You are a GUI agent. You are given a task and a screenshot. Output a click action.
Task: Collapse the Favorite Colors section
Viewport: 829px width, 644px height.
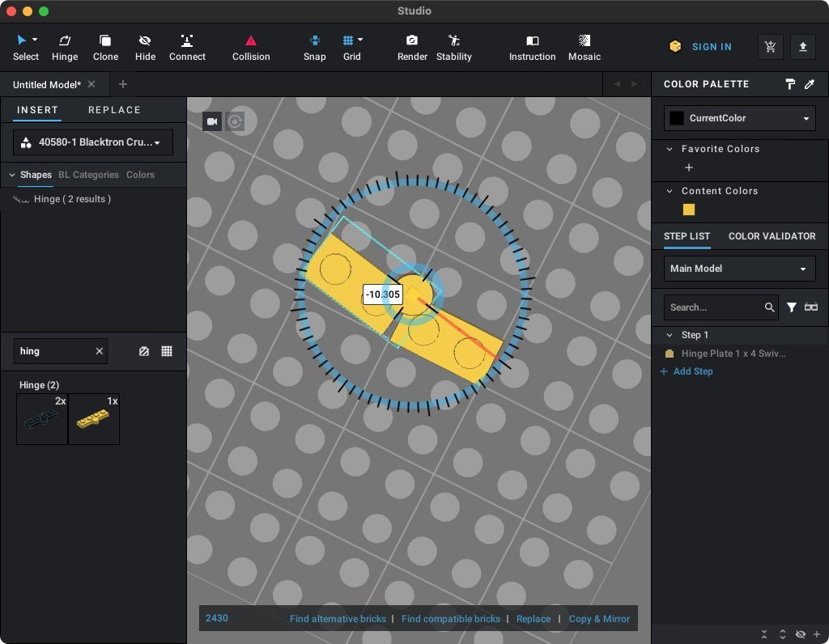point(670,149)
